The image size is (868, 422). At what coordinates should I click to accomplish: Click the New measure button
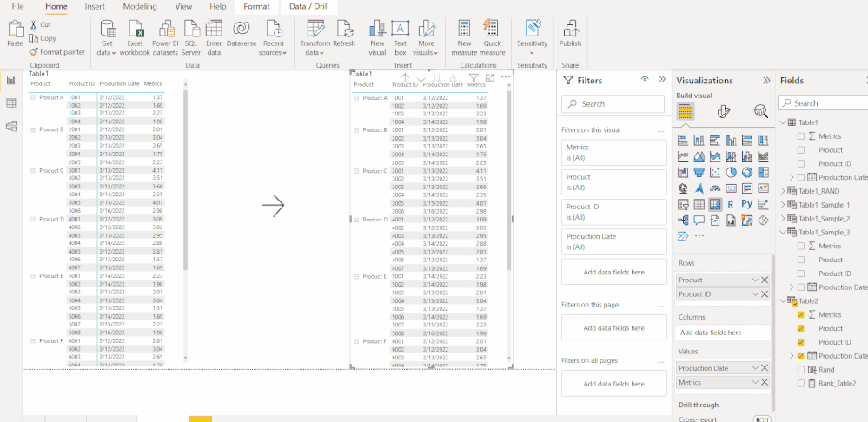click(x=464, y=37)
